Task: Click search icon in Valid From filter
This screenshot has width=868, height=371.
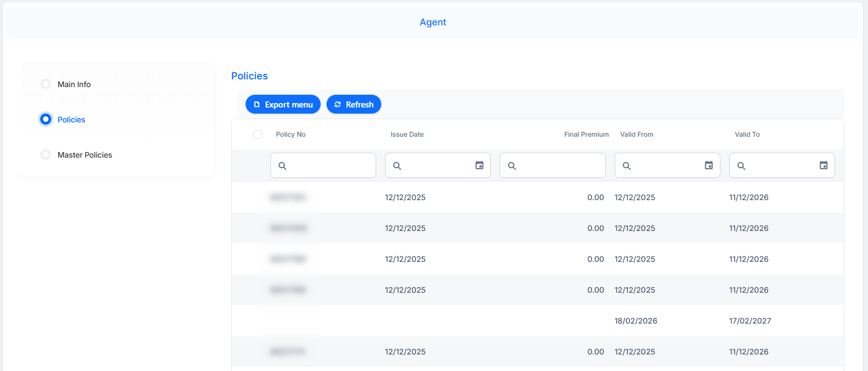Action: click(627, 166)
